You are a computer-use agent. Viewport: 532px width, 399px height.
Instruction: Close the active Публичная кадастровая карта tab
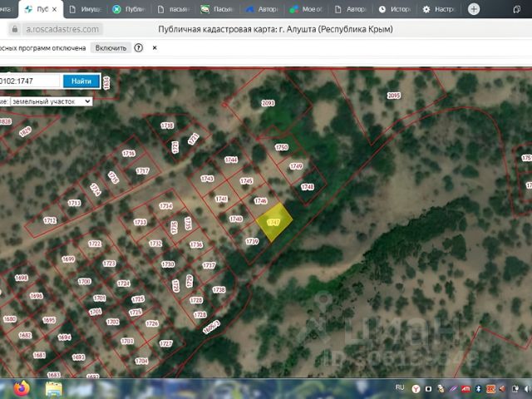[x=54, y=9]
